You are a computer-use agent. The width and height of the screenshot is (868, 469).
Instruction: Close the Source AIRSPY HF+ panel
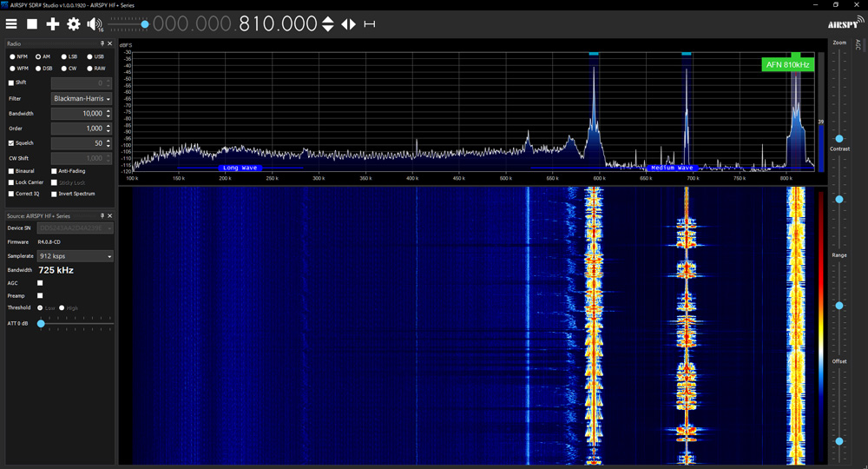(109, 215)
